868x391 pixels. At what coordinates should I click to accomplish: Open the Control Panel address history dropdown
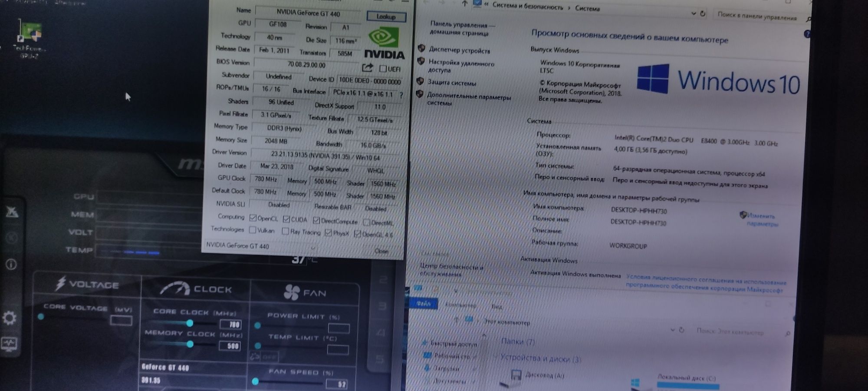click(x=694, y=13)
